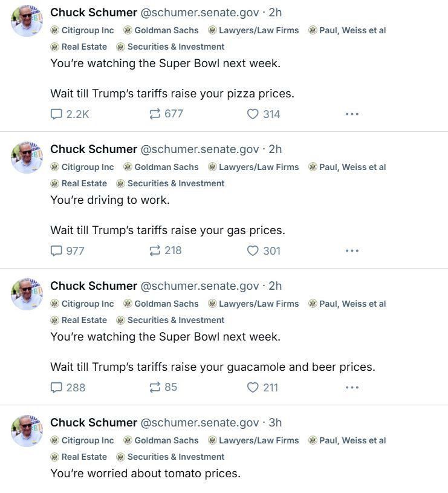
Task: Reply to the gas prices post
Action: pyautogui.click(x=56, y=250)
